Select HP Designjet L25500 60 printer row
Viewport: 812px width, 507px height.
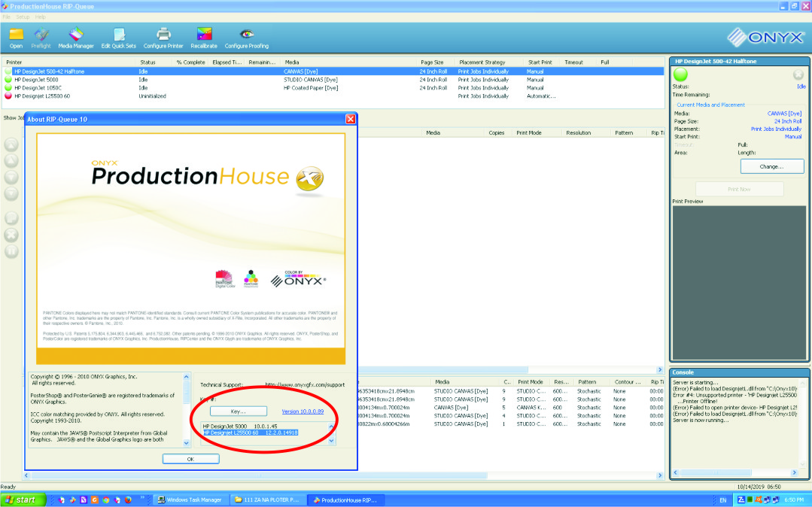point(333,96)
